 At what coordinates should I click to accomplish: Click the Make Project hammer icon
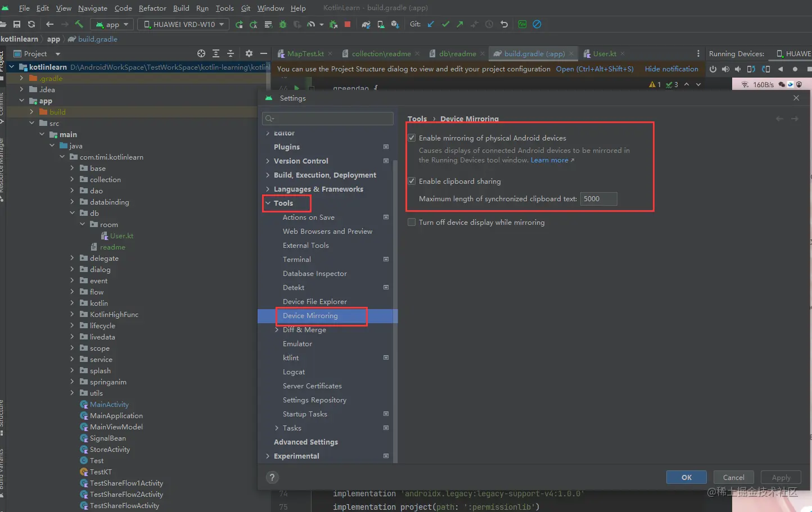79,24
